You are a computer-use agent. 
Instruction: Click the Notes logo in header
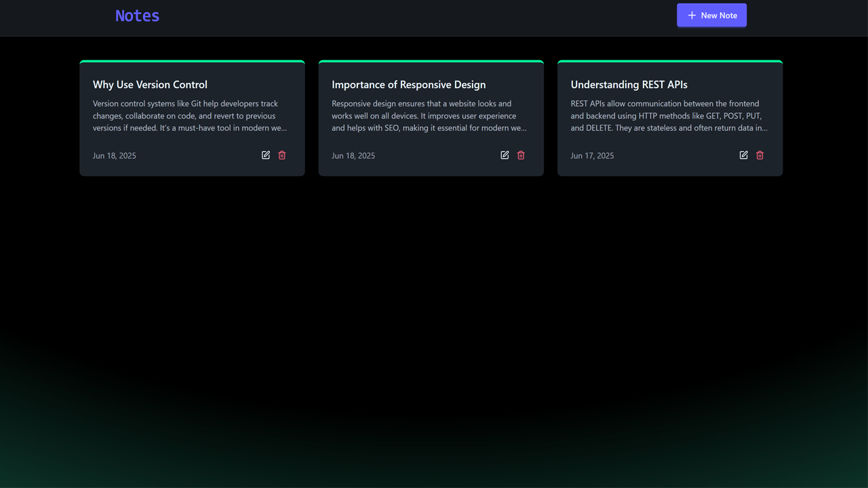(137, 16)
